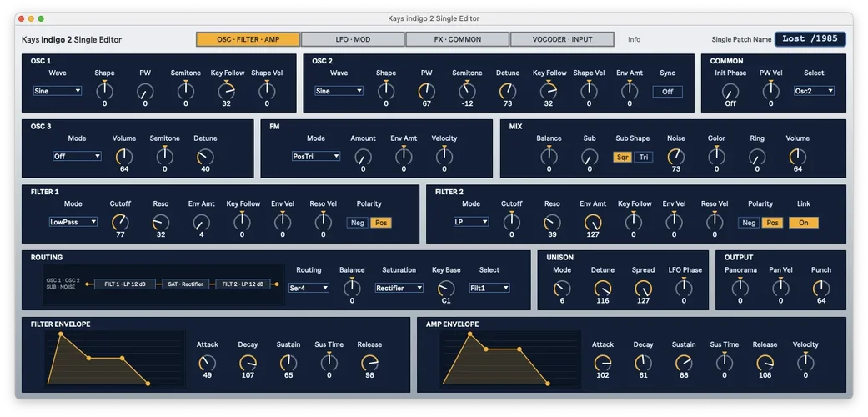Click the FM Velocity knob
The height and width of the screenshot is (417, 868).
tap(444, 157)
